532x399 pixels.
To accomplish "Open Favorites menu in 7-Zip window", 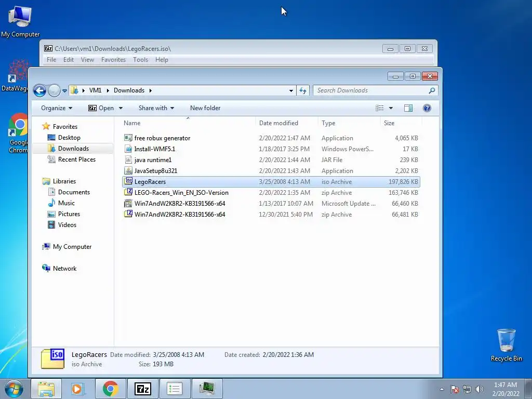I will [113, 60].
